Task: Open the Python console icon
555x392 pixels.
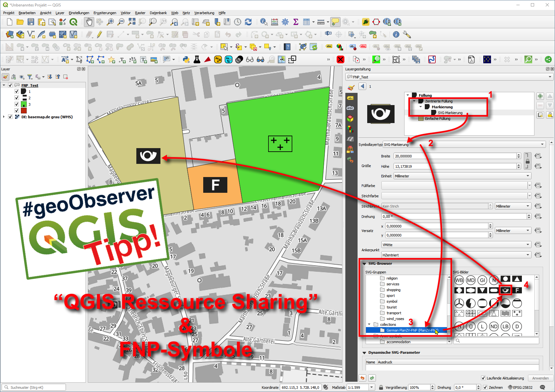Action: point(186,59)
